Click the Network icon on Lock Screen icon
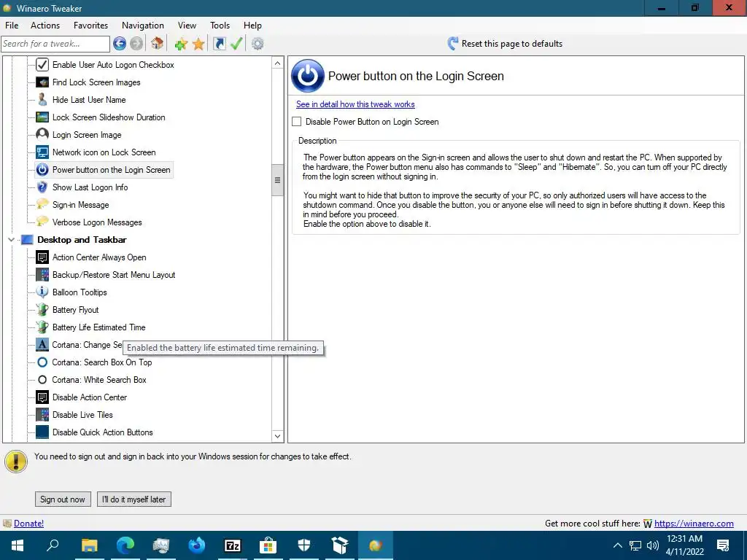This screenshot has width=747, height=560. click(x=42, y=152)
